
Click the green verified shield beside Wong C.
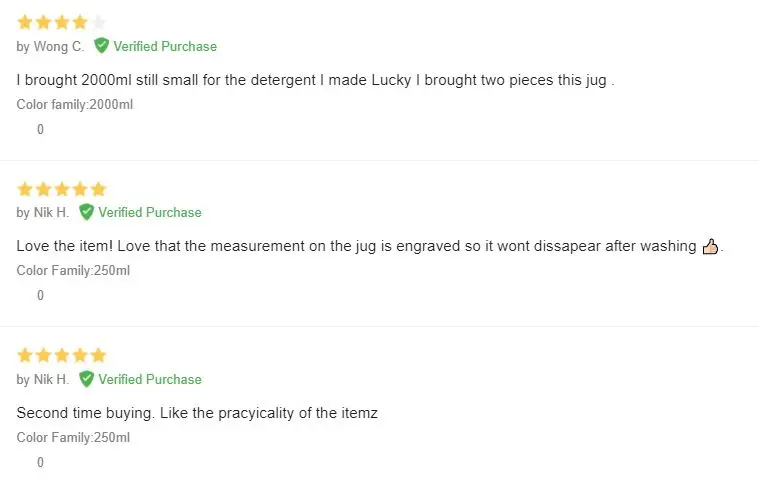[101, 46]
